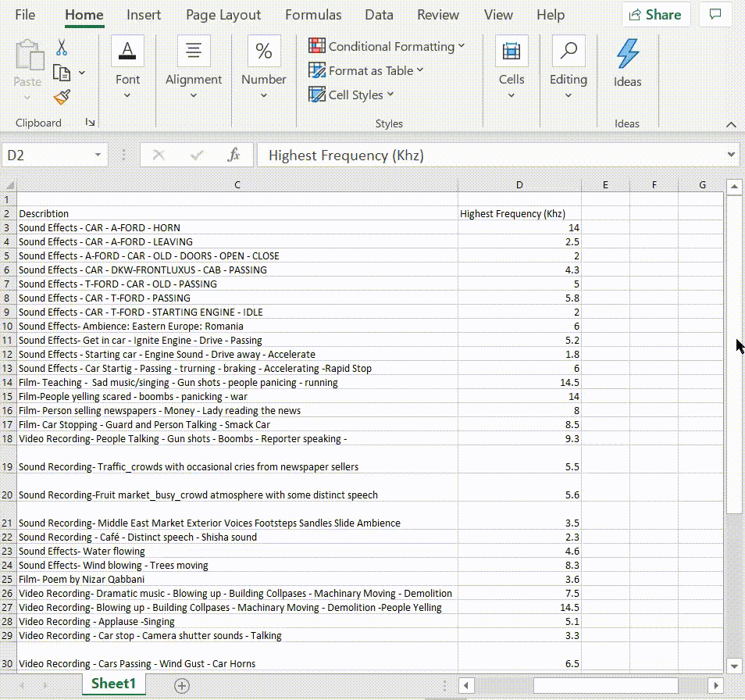The height and width of the screenshot is (700, 745).
Task: Open the Copy options dropdown arrow
Action: [82, 73]
